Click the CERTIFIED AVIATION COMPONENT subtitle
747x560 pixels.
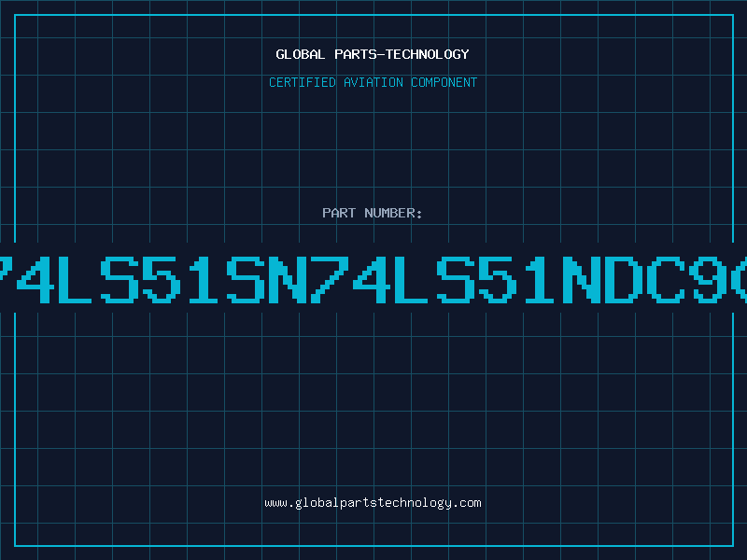373,82
